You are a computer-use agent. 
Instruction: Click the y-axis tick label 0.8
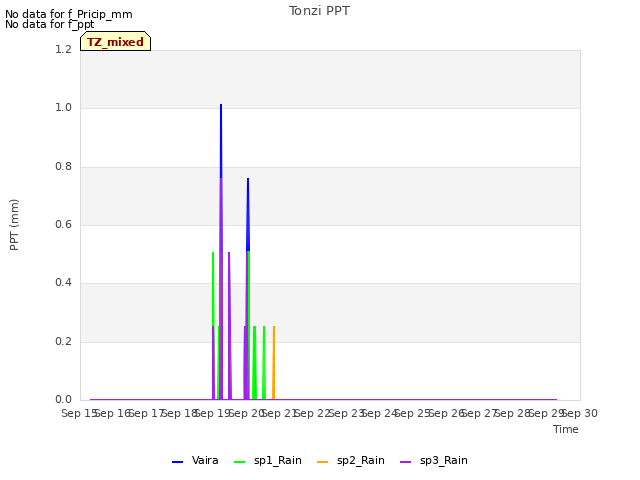64,167
